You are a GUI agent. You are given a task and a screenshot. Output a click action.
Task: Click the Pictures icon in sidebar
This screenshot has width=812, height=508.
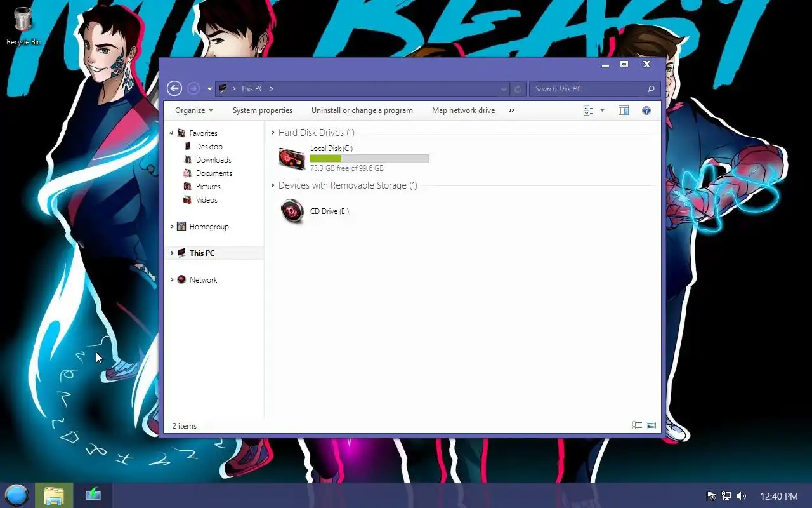coord(187,187)
